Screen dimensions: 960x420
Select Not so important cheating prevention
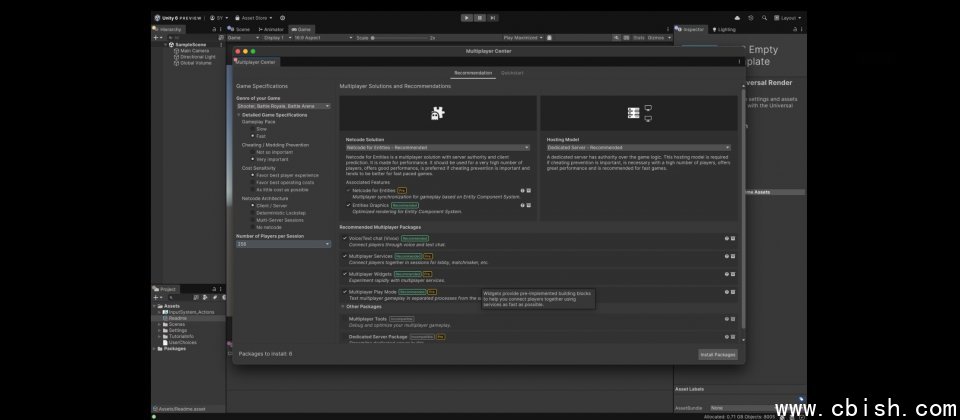(x=253, y=152)
